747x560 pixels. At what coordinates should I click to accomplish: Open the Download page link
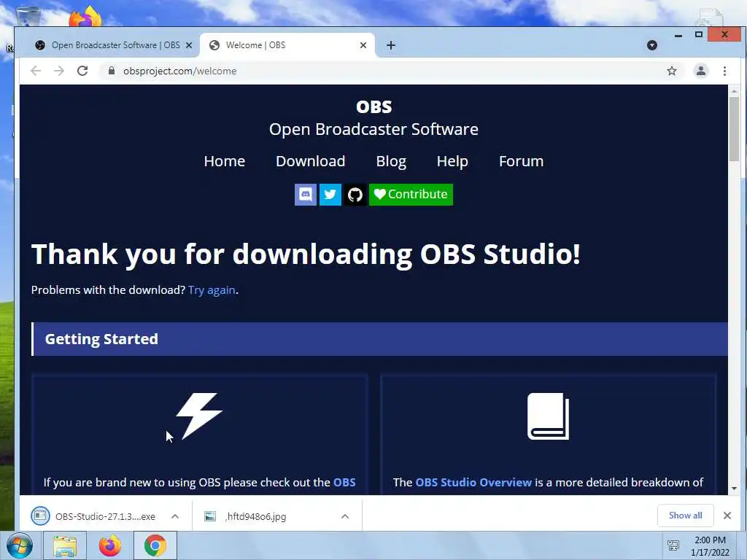click(x=310, y=161)
